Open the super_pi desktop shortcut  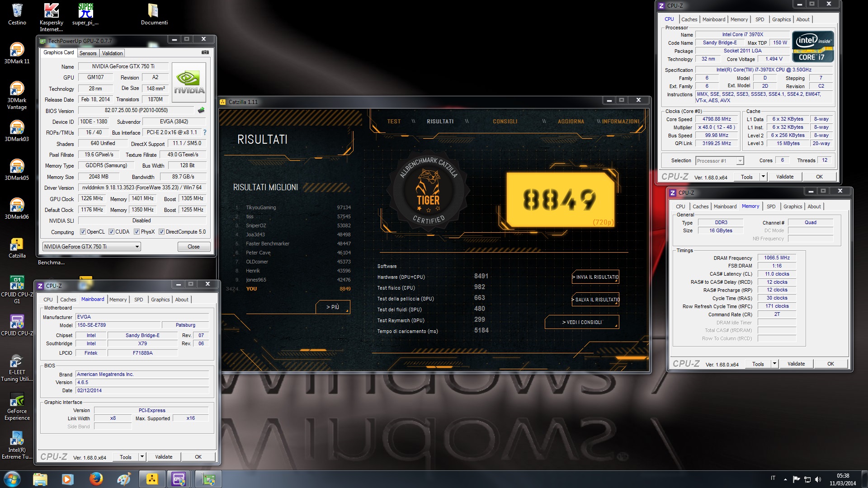tap(85, 14)
